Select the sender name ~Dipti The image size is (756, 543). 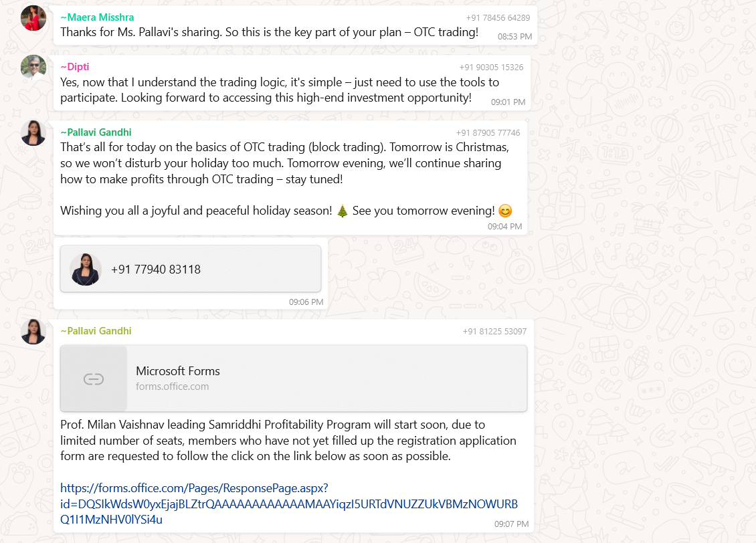74,67
